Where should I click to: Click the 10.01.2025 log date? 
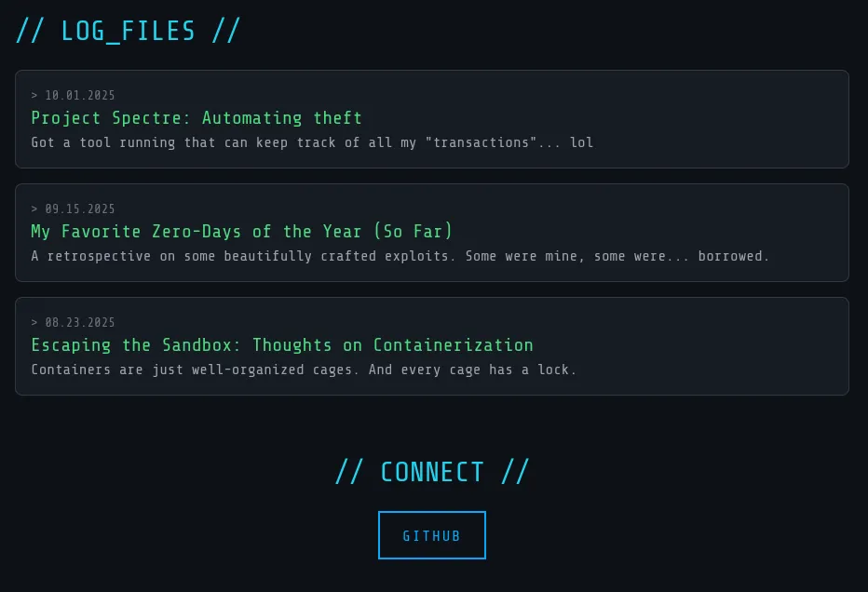pyautogui.click(x=80, y=96)
